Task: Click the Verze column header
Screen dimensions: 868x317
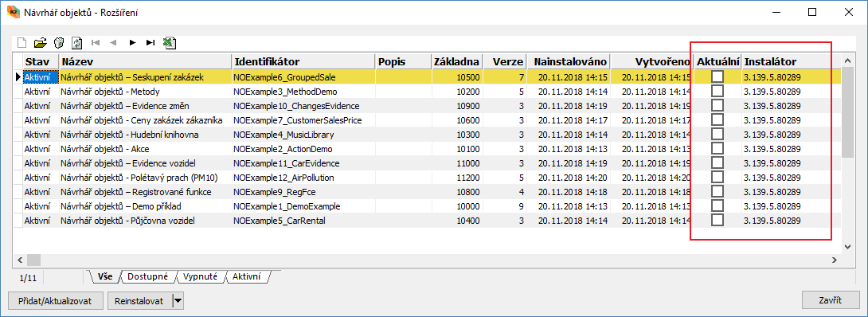Action: click(x=505, y=61)
